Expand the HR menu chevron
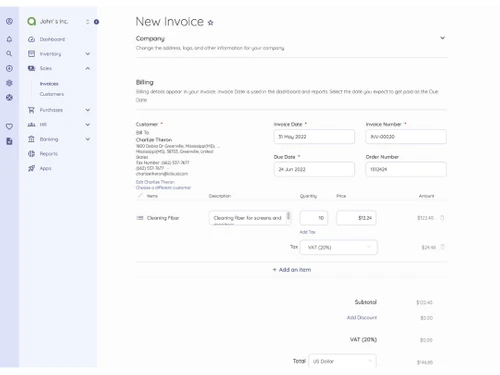Image resolution: width=500 pixels, height=375 pixels. [x=88, y=125]
